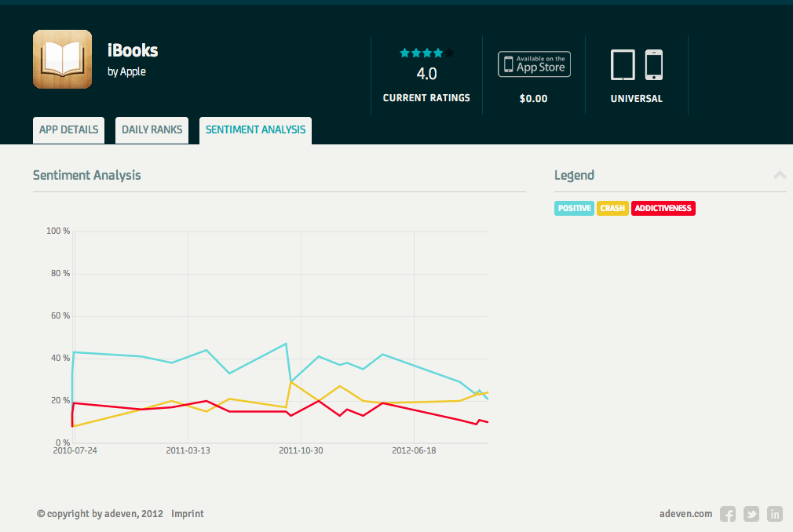The width and height of the screenshot is (793, 532).
Task: Click the iPad tablet device icon
Action: 623,65
